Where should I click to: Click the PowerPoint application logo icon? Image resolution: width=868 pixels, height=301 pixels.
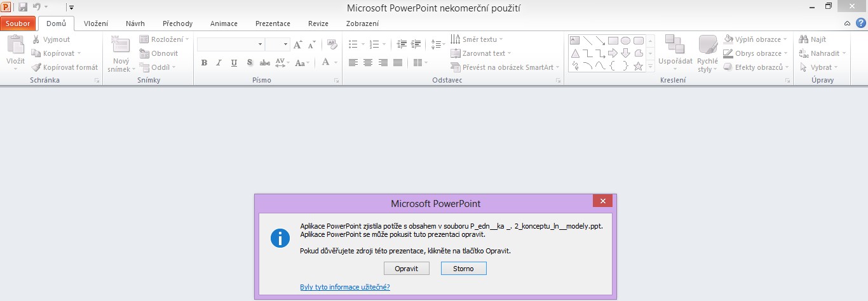tap(7, 7)
